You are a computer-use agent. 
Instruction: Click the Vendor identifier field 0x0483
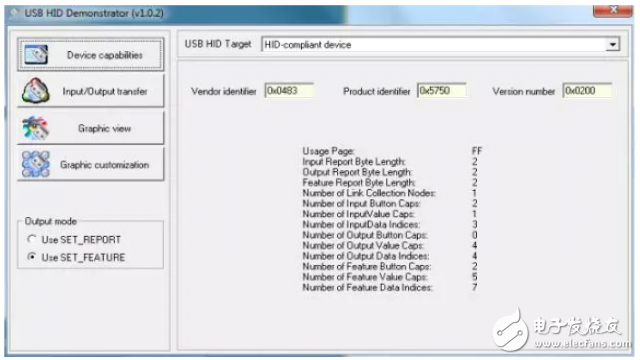coord(289,91)
